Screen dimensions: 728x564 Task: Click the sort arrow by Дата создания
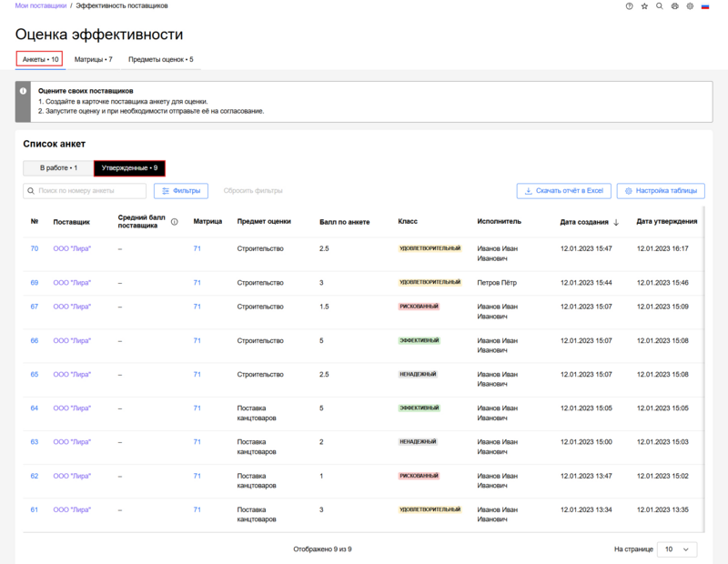616,222
